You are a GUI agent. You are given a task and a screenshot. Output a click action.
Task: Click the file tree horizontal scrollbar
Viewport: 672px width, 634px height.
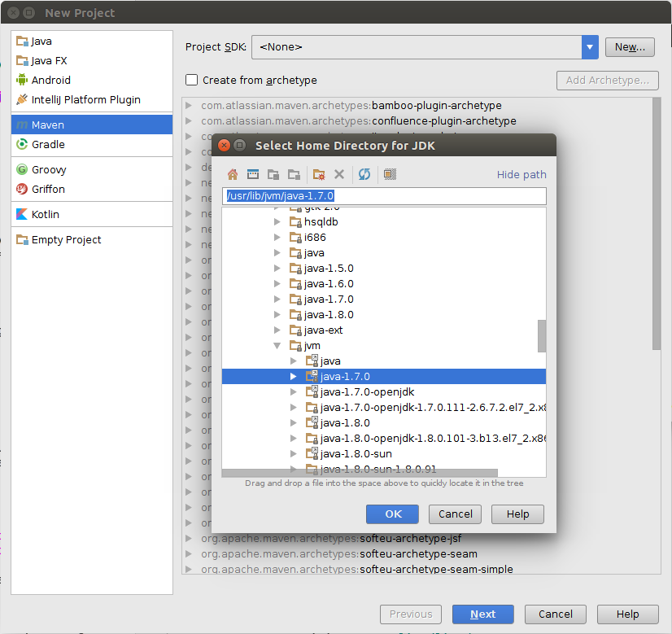pyautogui.click(x=360, y=473)
